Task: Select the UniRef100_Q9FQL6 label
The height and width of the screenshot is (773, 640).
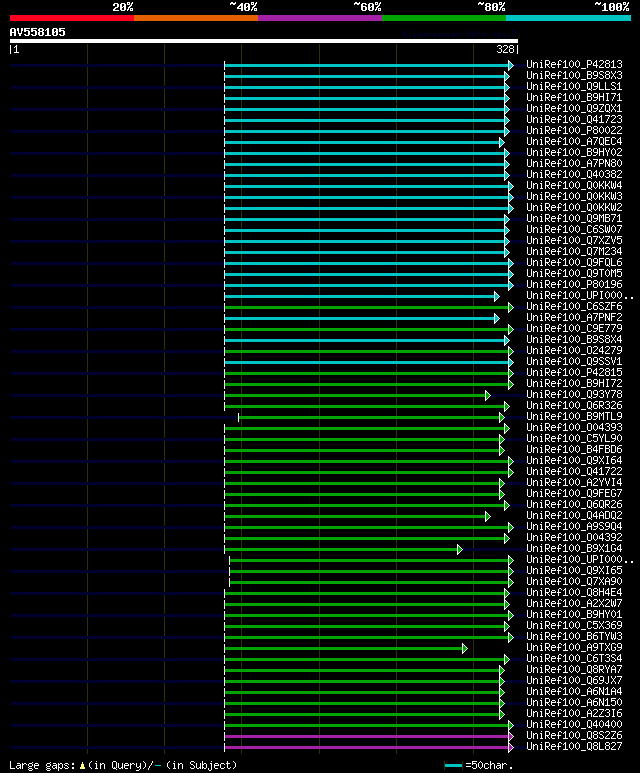Action: click(574, 263)
